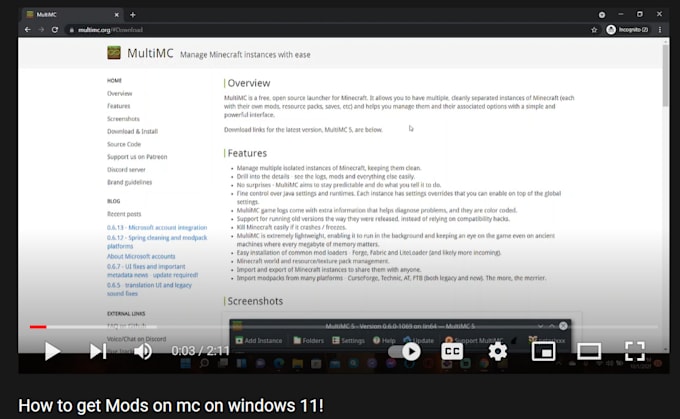This screenshot has height=419, width=680.
Task: Go to Download & Install section
Action: pyautogui.click(x=132, y=131)
